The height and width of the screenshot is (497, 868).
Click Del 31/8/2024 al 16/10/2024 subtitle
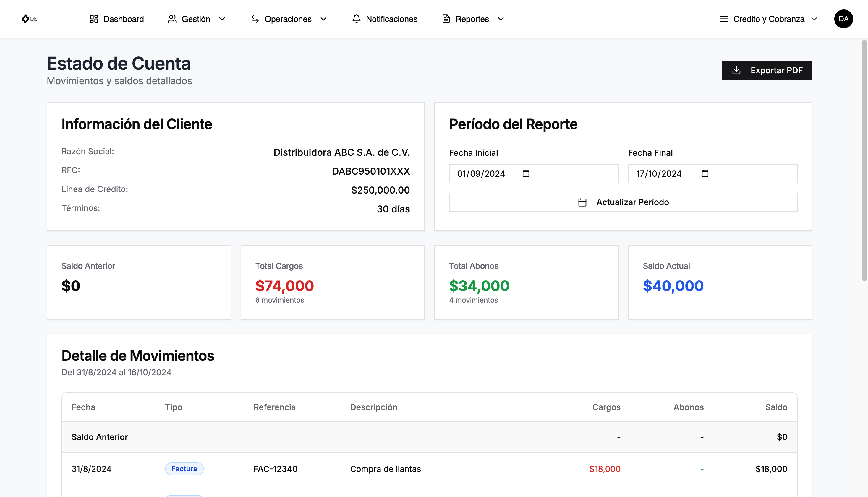pyautogui.click(x=116, y=372)
